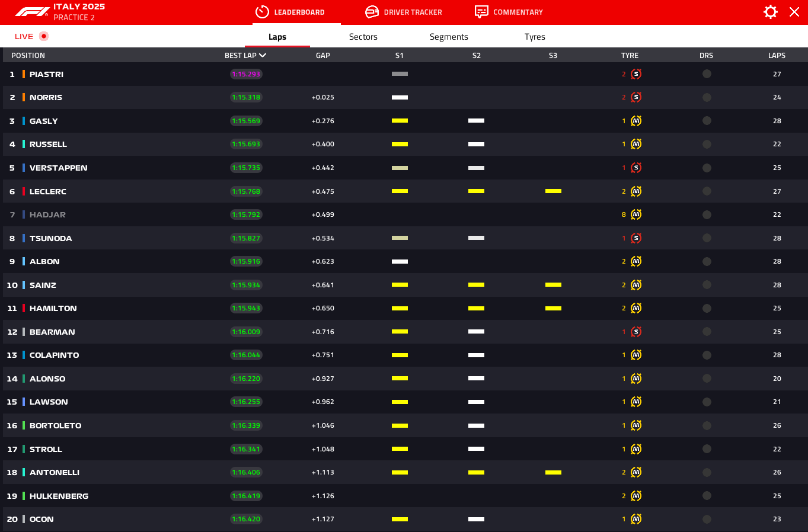Click Bortoleto's medium tyre icon

click(636, 425)
